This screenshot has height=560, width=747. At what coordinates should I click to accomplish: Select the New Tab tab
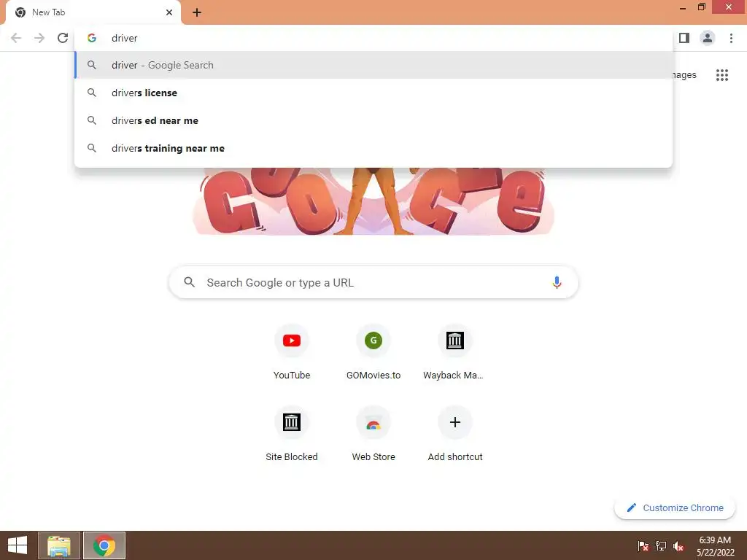pyautogui.click(x=93, y=12)
